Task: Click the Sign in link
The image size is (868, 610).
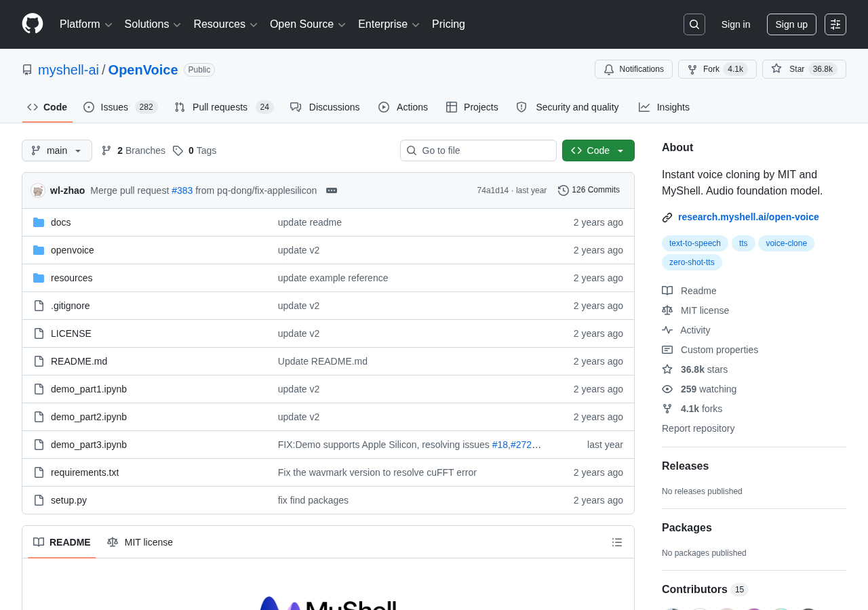Action: (x=736, y=24)
